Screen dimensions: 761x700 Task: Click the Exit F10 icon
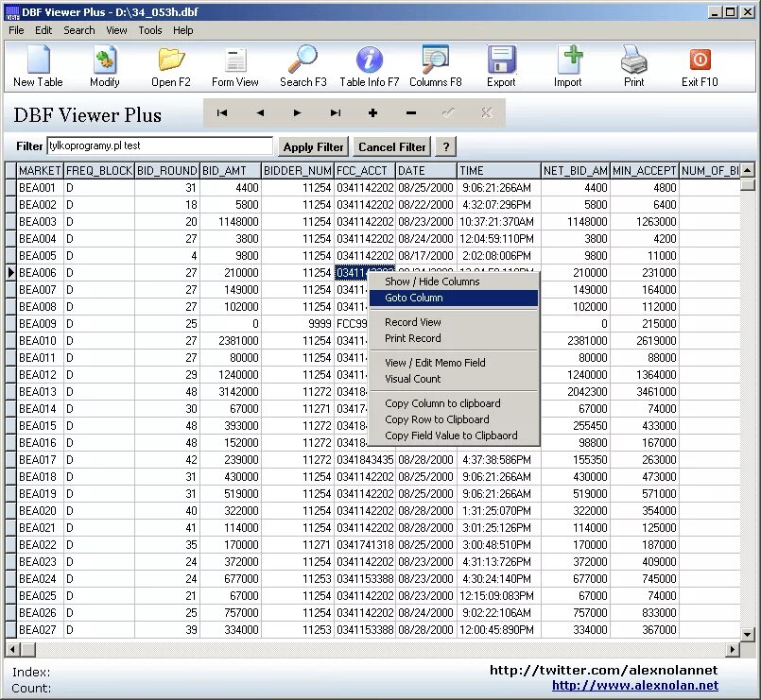(x=700, y=66)
